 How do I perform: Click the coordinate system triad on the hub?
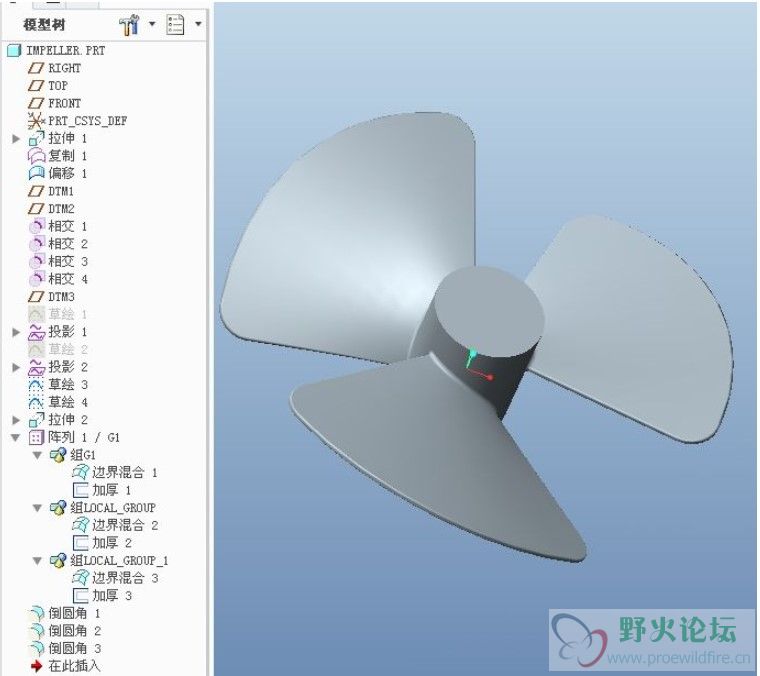click(478, 363)
